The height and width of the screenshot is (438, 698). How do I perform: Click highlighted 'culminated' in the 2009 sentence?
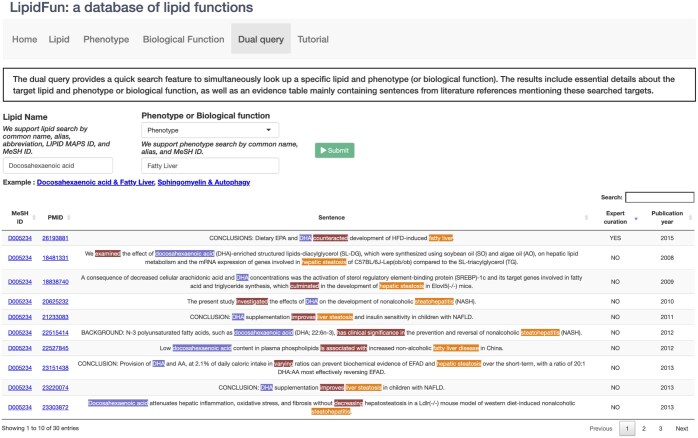click(304, 286)
